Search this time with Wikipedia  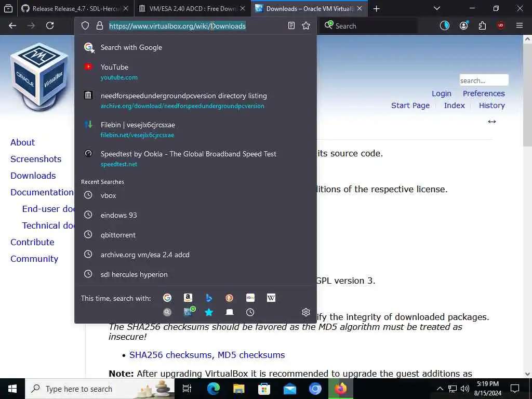click(271, 298)
